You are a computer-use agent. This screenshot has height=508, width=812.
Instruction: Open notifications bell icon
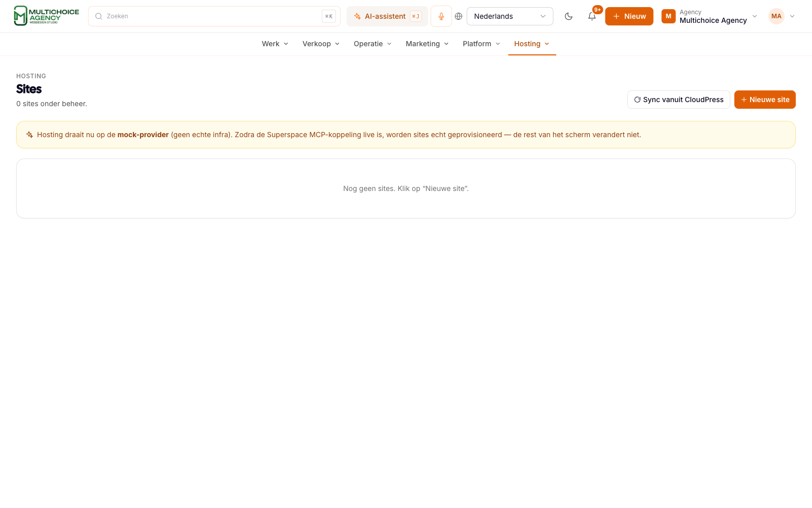(592, 16)
